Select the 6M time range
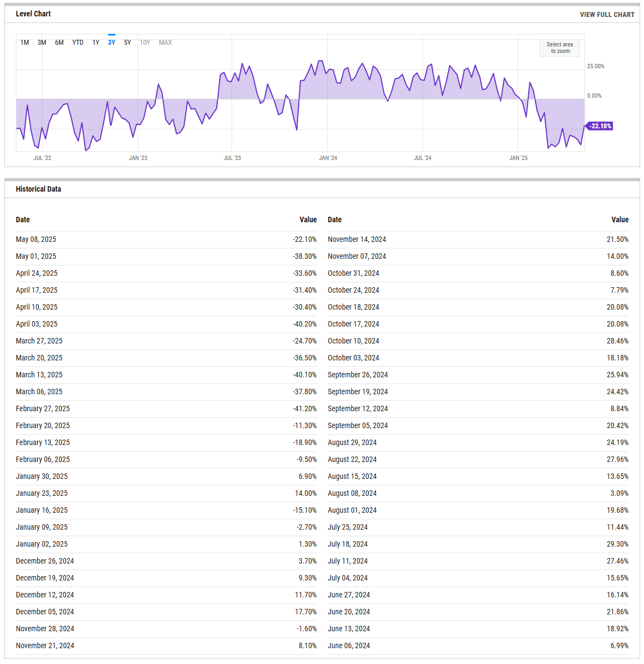Viewport: 644px width, 664px height. coord(59,43)
